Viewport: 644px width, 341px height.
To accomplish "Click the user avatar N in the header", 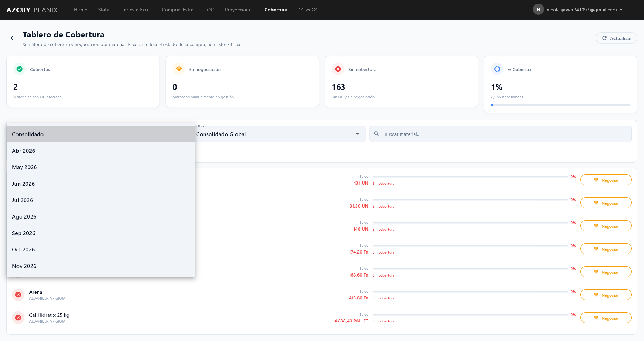I will click(x=538, y=10).
